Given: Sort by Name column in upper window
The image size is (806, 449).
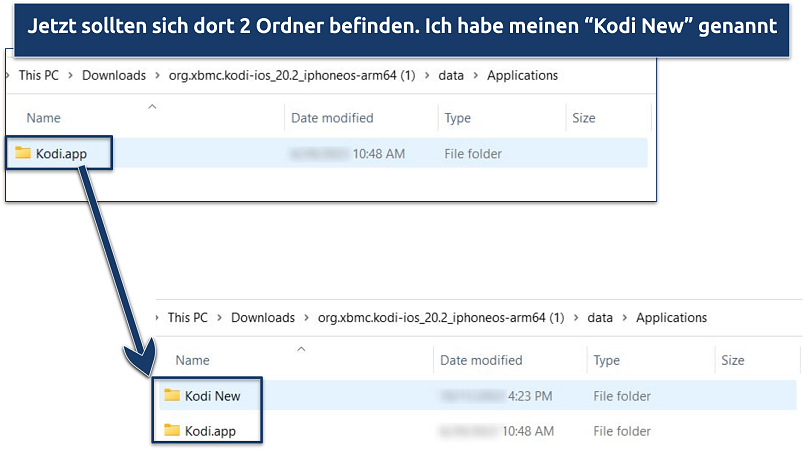Looking at the screenshot, I should [x=44, y=118].
